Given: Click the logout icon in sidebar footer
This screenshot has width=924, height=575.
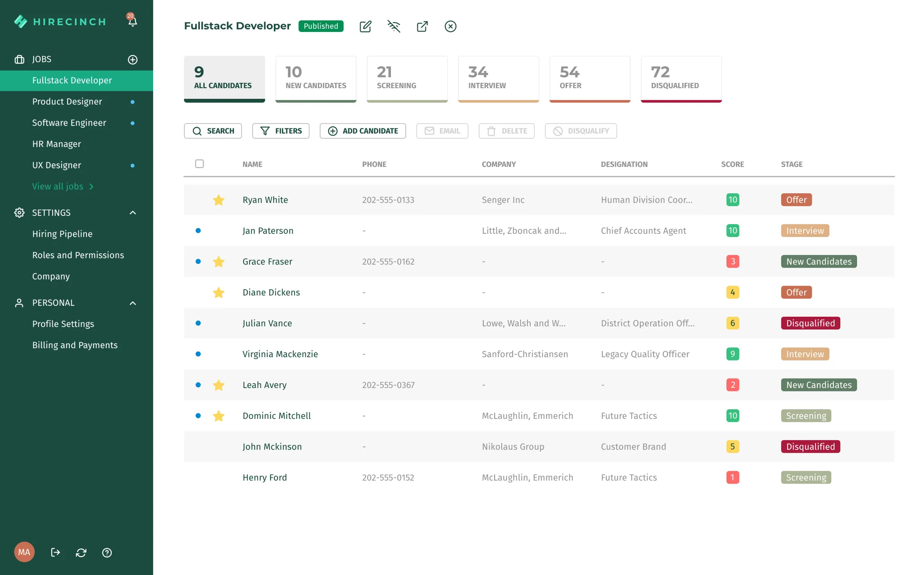Looking at the screenshot, I should [55, 553].
